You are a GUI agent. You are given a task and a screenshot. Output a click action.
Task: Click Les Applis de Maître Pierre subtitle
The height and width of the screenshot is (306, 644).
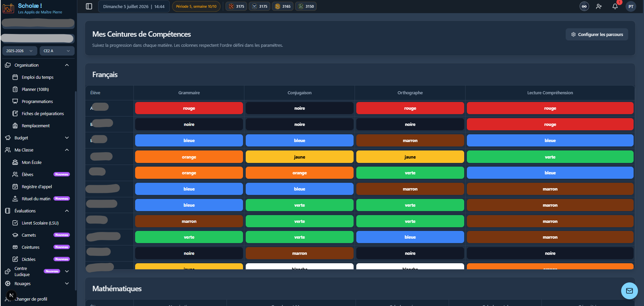pyautogui.click(x=40, y=12)
